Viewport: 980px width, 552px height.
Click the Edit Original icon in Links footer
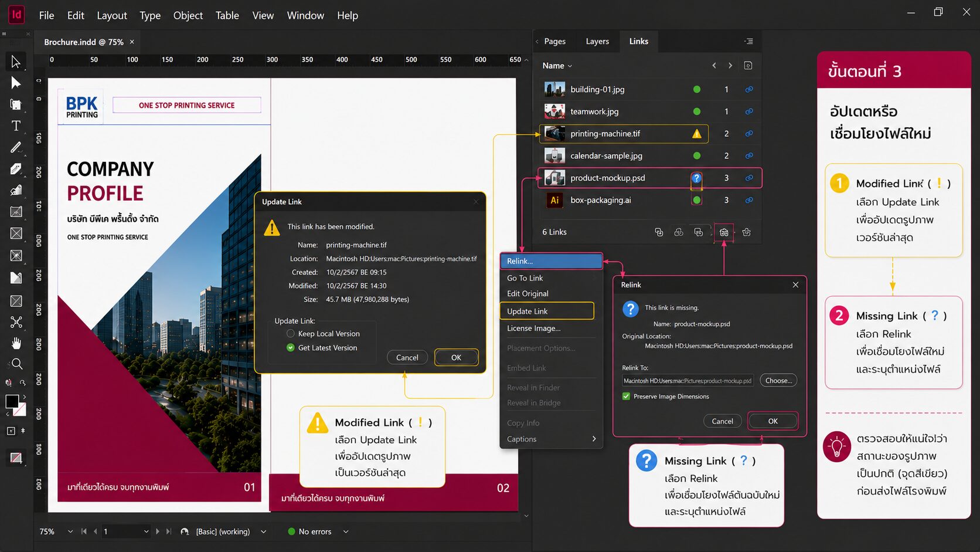click(x=746, y=232)
